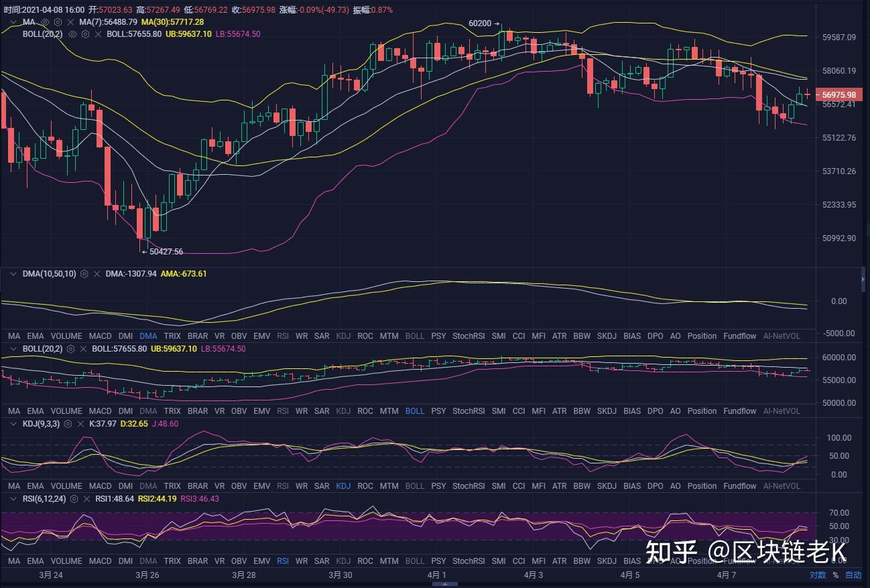Click the current price tag 56975.98

pos(838,95)
